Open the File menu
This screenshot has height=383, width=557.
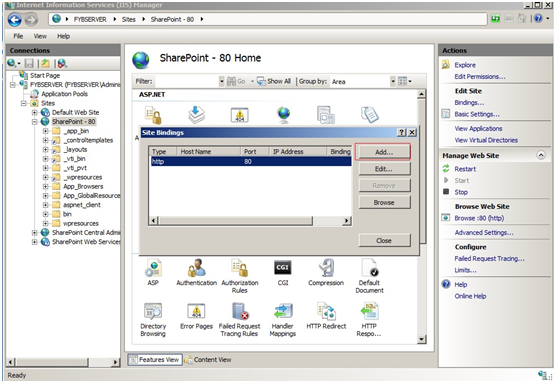click(x=18, y=36)
